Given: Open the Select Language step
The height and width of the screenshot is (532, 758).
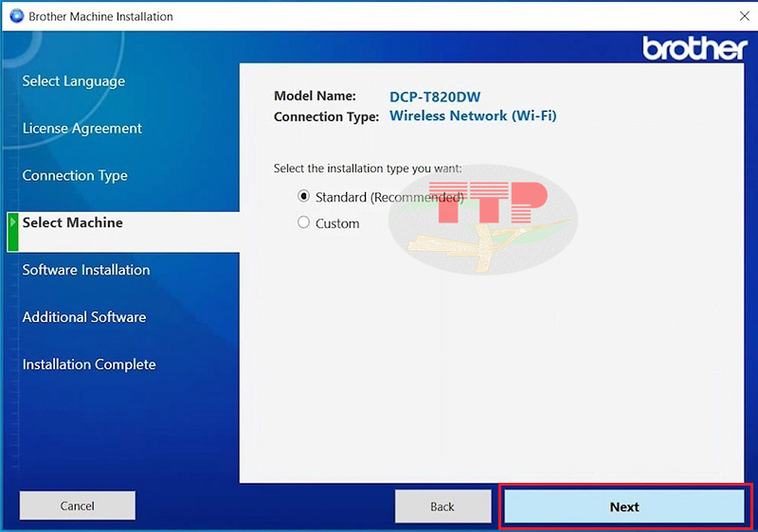Looking at the screenshot, I should (x=74, y=81).
